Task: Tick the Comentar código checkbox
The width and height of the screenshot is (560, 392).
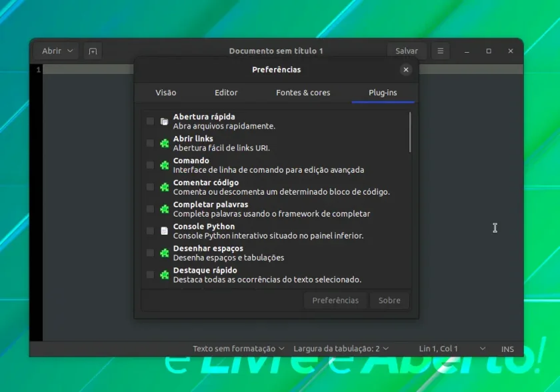Action: [x=151, y=187]
